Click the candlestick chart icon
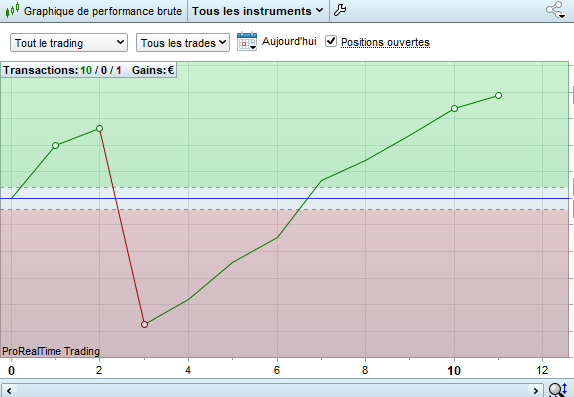 [x=12, y=10]
